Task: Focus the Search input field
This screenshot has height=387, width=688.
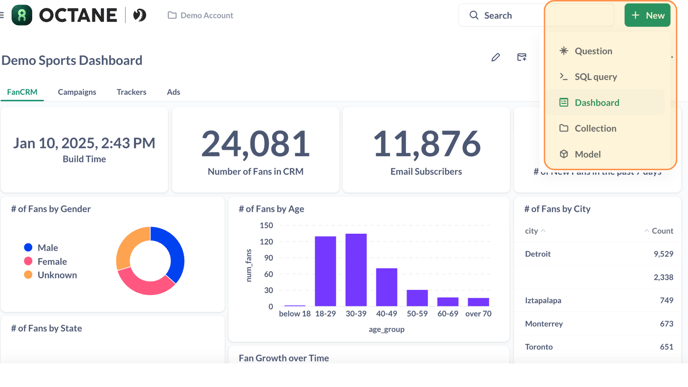Action: coord(536,15)
